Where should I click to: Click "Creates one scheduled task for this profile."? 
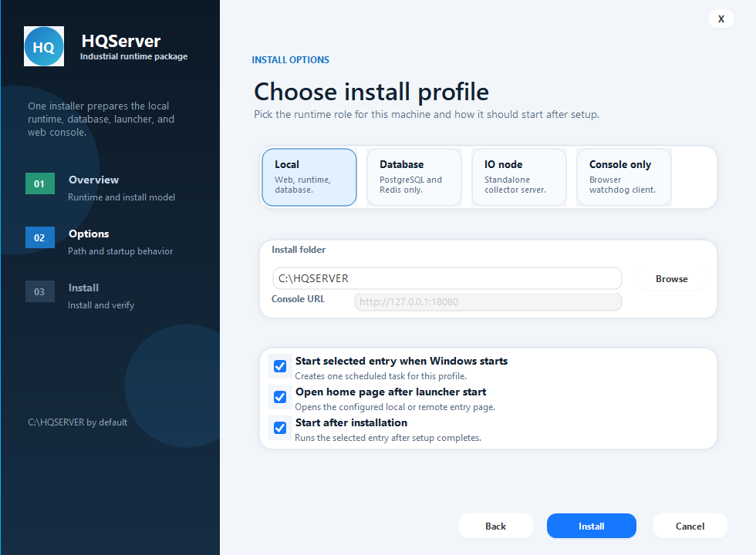(x=381, y=376)
